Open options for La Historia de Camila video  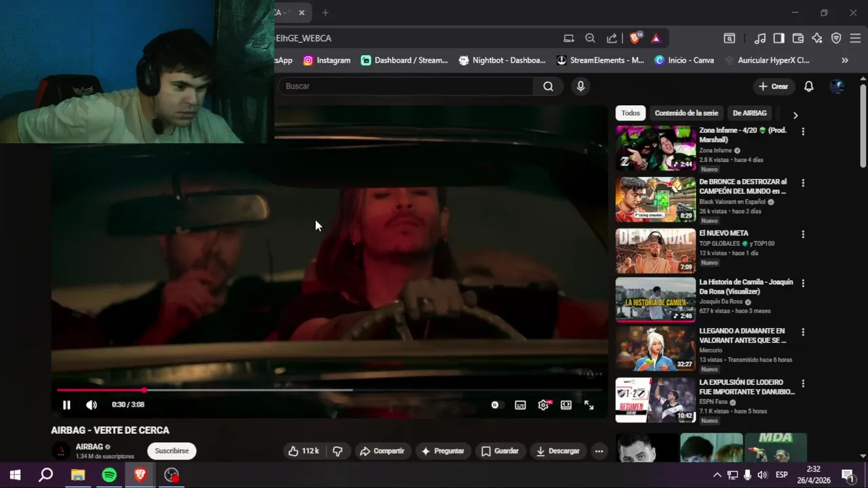click(803, 283)
